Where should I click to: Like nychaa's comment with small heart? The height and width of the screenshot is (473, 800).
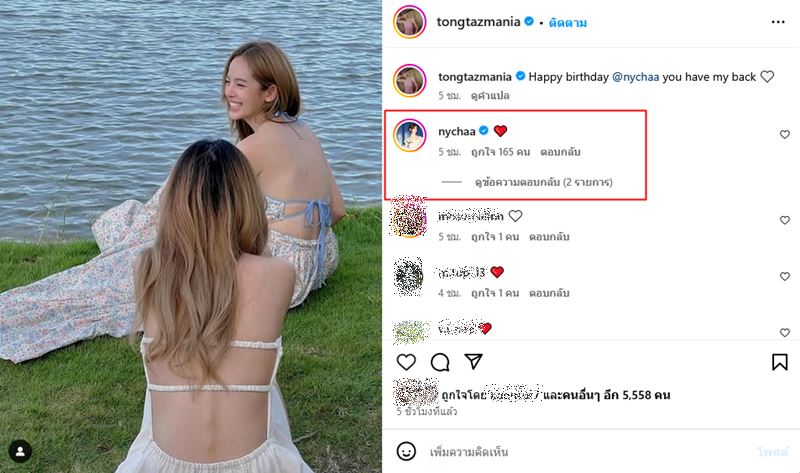coord(784,134)
